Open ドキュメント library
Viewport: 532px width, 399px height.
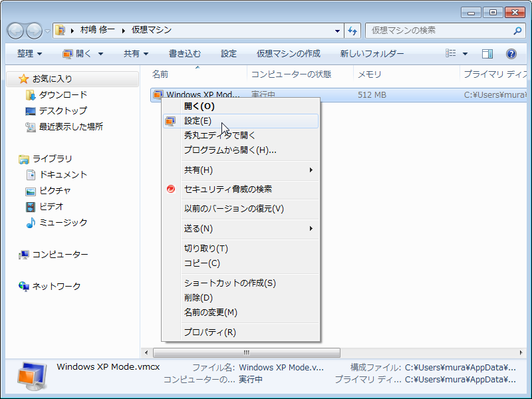coord(63,175)
